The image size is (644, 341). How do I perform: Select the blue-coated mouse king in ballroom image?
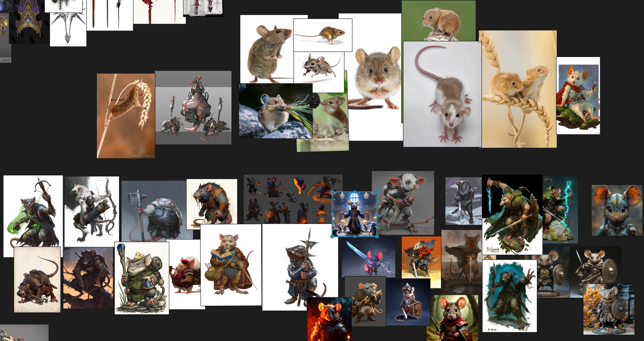pos(355,214)
